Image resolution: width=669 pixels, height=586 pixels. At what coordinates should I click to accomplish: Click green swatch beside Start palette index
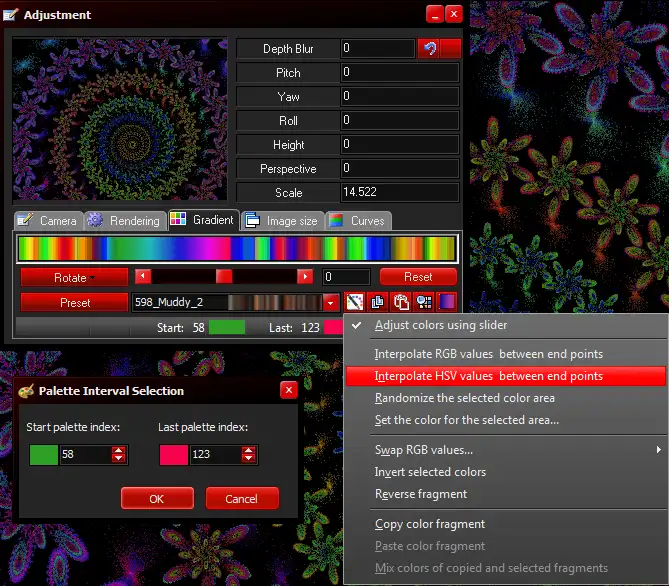pyautogui.click(x=44, y=455)
